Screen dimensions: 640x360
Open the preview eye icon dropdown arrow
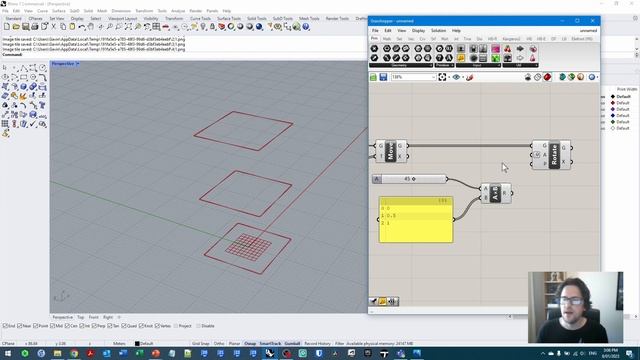(462, 77)
